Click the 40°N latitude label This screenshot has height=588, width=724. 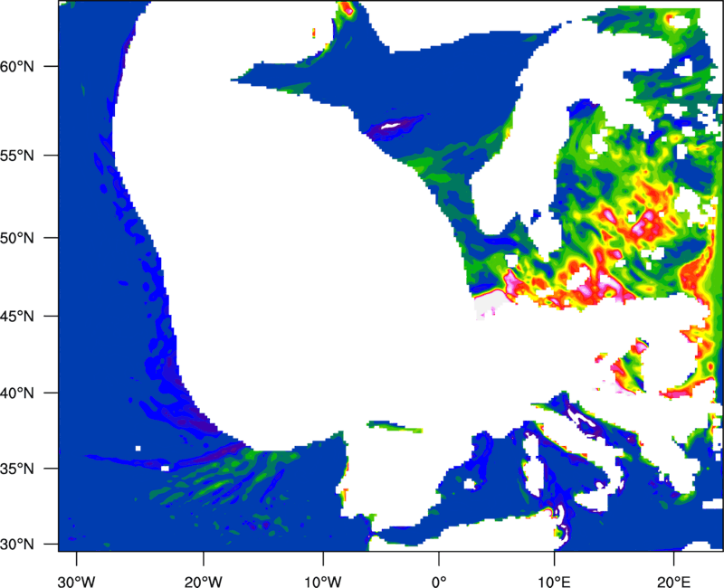click(17, 394)
